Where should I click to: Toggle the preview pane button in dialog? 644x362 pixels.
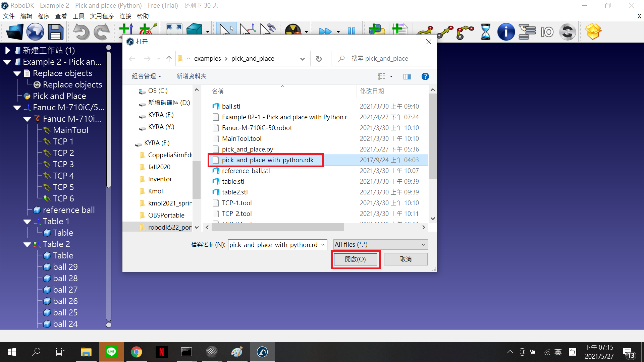407,76
